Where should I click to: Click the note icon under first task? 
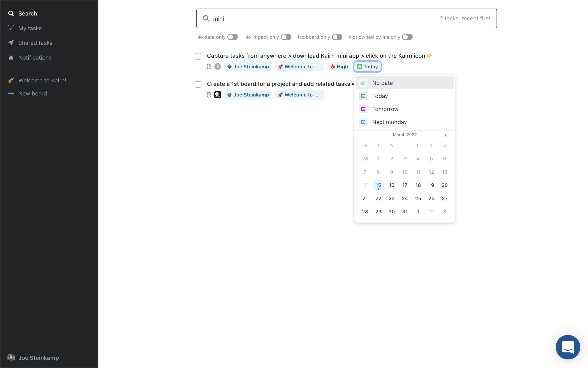tap(209, 67)
